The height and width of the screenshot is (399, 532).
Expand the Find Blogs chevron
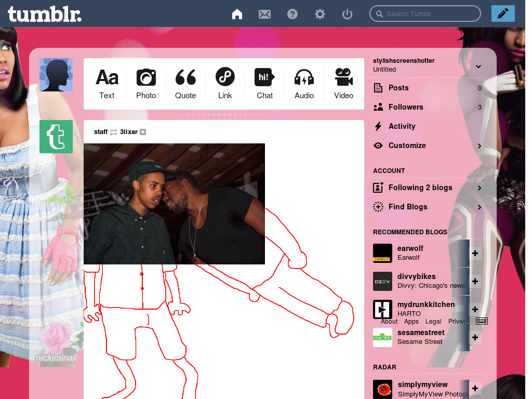tap(480, 207)
